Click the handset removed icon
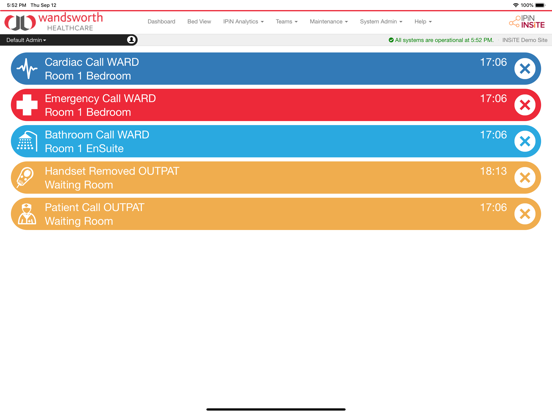This screenshot has height=414, width=552. coord(25,177)
